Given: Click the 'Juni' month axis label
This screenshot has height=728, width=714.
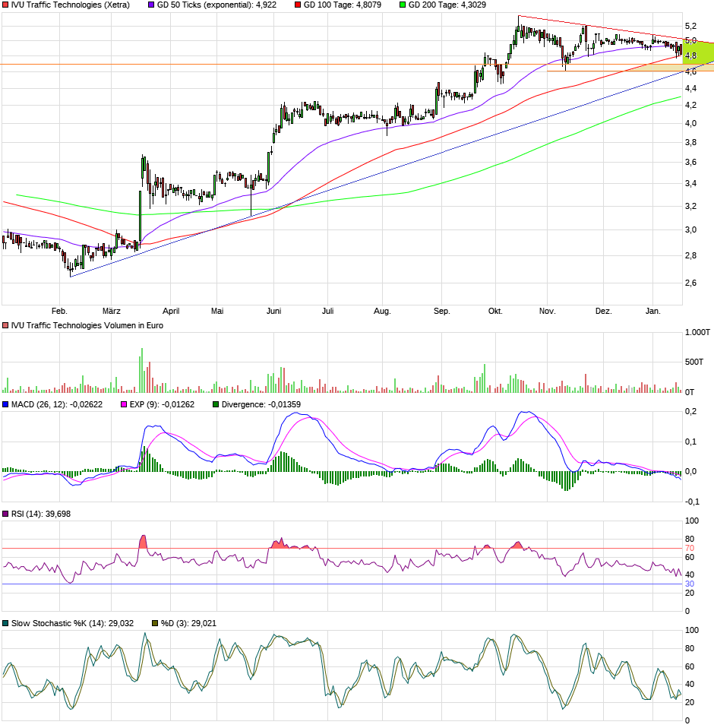Looking at the screenshot, I should [x=273, y=311].
